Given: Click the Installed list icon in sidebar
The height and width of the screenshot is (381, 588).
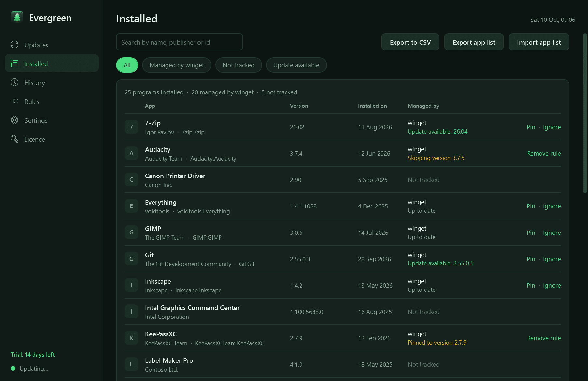Looking at the screenshot, I should pos(14,63).
